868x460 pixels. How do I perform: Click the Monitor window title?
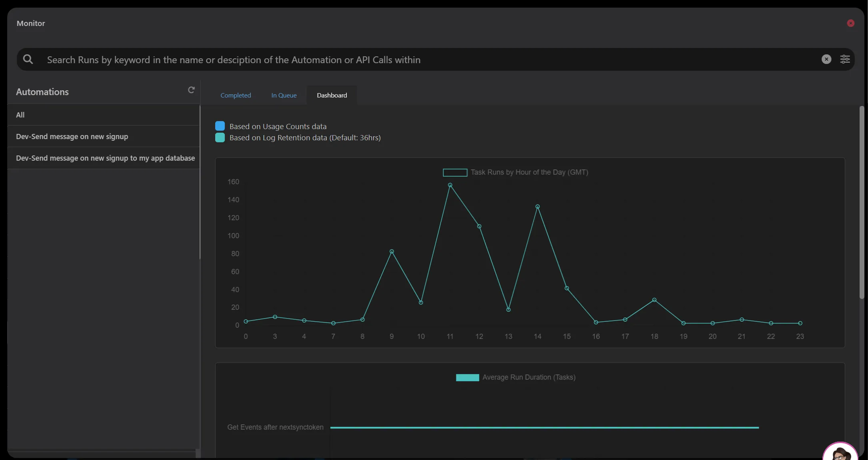pyautogui.click(x=31, y=23)
